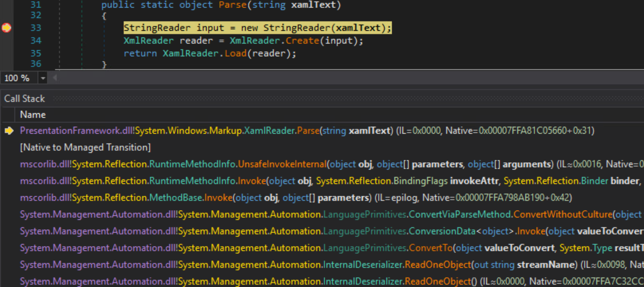Click line number 33 in the editor gutter
The image size is (644, 287).
click(x=36, y=27)
